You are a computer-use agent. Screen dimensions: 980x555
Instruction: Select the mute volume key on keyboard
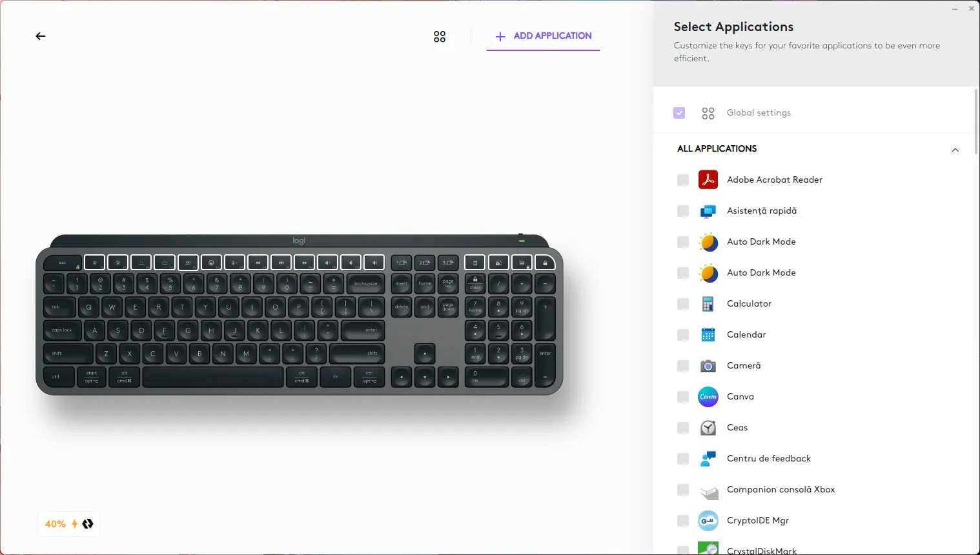[x=327, y=263]
